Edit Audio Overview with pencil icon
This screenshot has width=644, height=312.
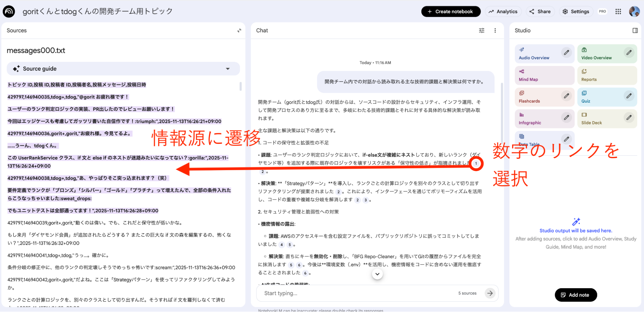tap(566, 52)
